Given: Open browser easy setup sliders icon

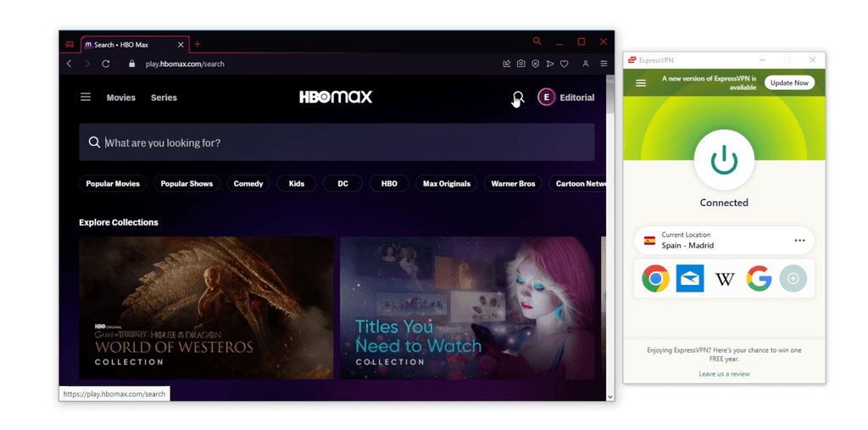Looking at the screenshot, I should click(x=604, y=64).
